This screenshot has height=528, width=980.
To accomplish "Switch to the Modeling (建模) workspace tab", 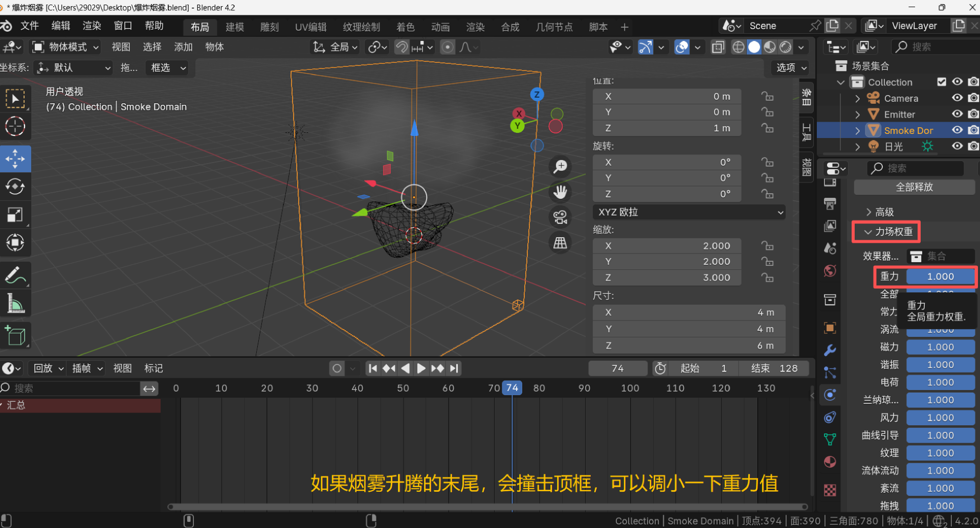I will [x=235, y=27].
